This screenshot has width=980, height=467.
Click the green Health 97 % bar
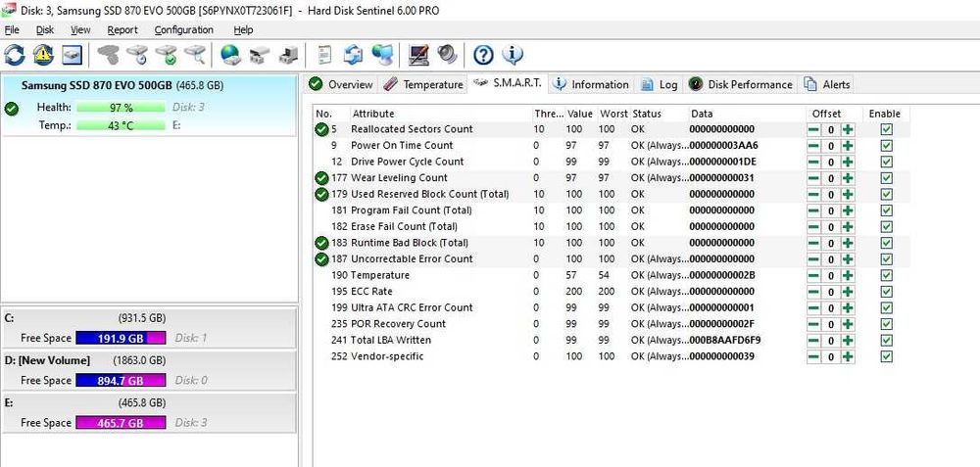[x=121, y=108]
